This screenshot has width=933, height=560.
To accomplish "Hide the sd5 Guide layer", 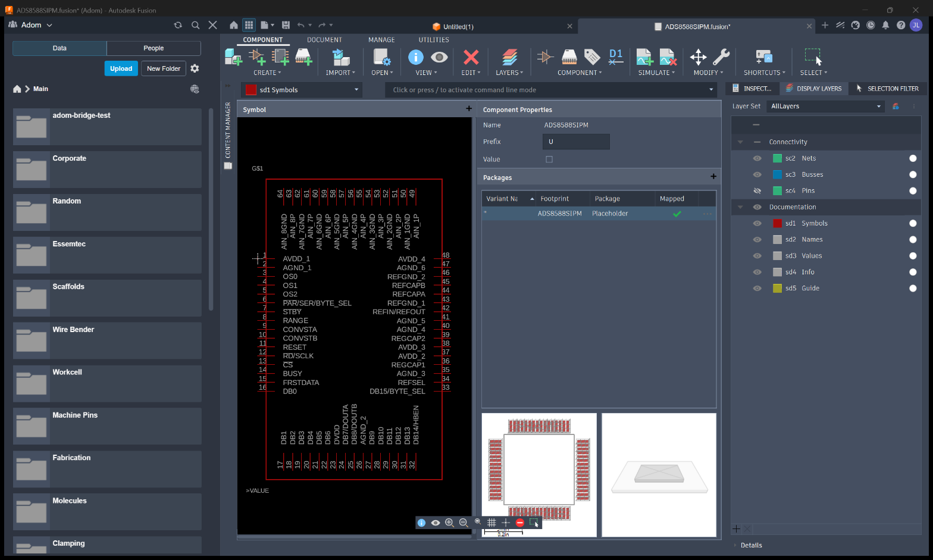I will pos(757,288).
